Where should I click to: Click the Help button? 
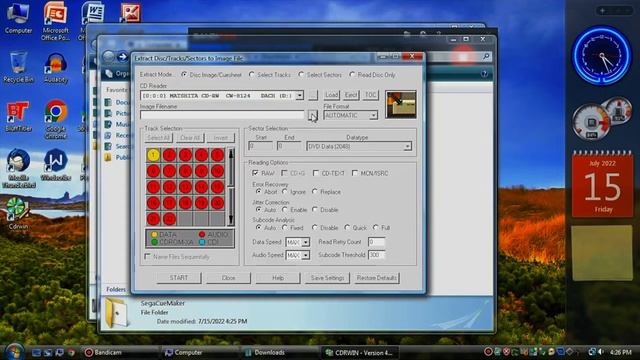click(278, 278)
